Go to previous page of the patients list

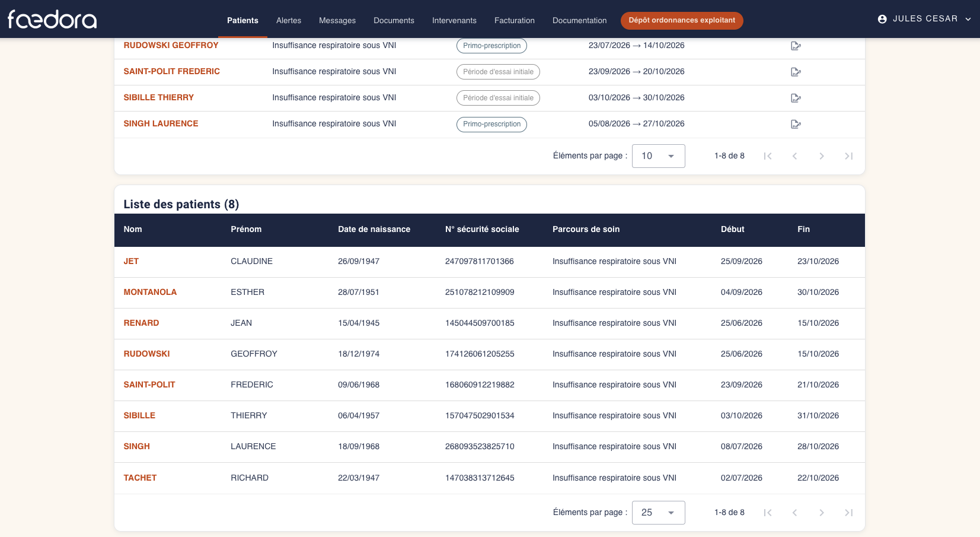click(794, 513)
